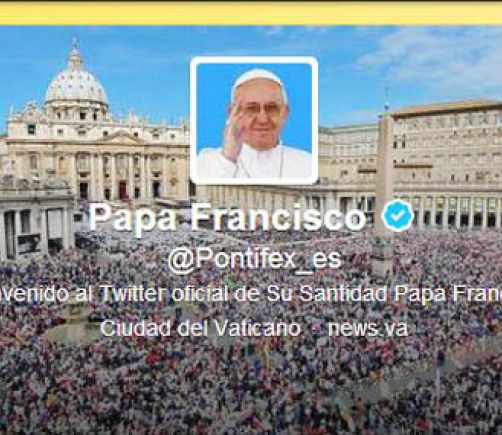Click the cloudy sky in header photo
Viewport: 502px width, 435px height.
click(400, 60)
